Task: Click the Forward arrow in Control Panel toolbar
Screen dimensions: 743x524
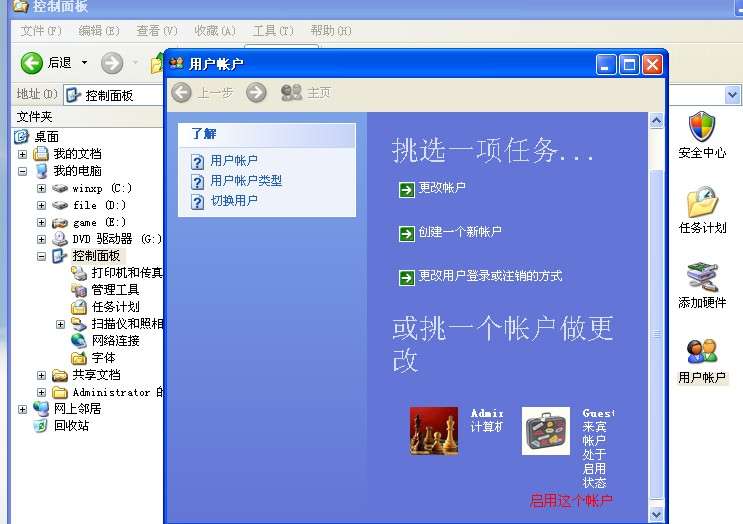Action: point(112,63)
